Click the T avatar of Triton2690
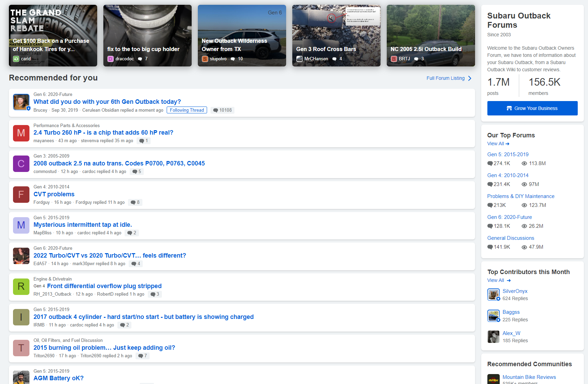 [x=21, y=348]
